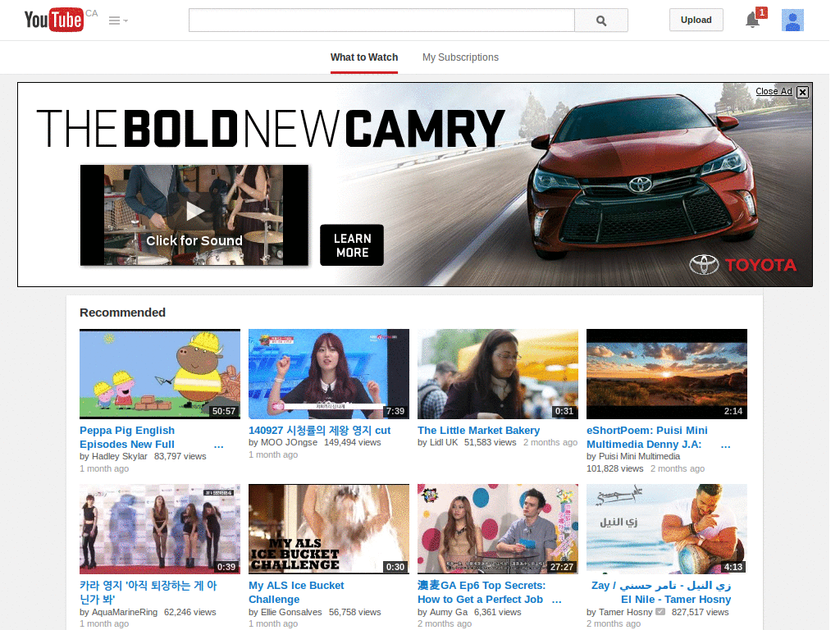The height and width of the screenshot is (630, 840).
Task: Expand ellipsis menu for Peppa Pig video
Action: (218, 445)
